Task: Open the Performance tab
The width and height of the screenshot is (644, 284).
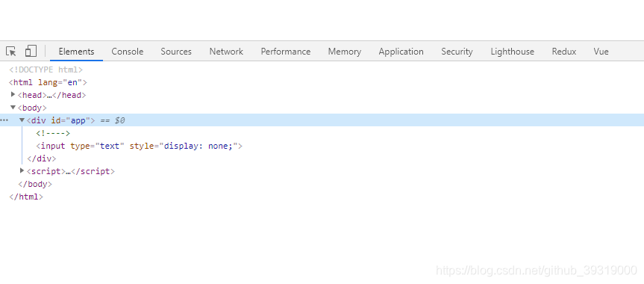Action: pyautogui.click(x=286, y=52)
